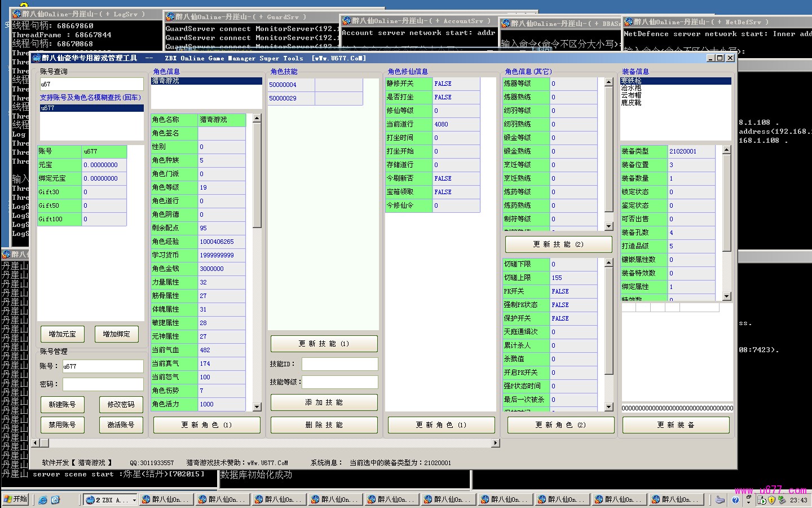Screen dimensions: 812x508
Task: Select skill 50000004 in the skill list
Action: click(x=283, y=85)
